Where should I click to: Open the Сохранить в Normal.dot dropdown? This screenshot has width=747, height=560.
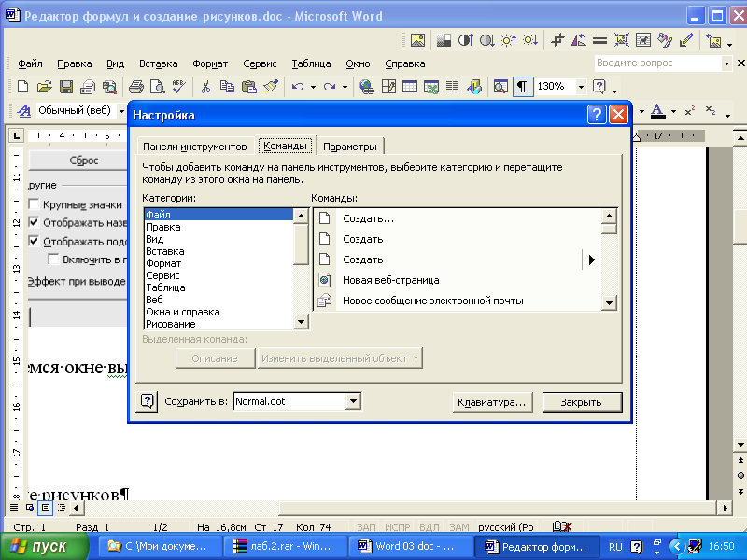click(353, 401)
